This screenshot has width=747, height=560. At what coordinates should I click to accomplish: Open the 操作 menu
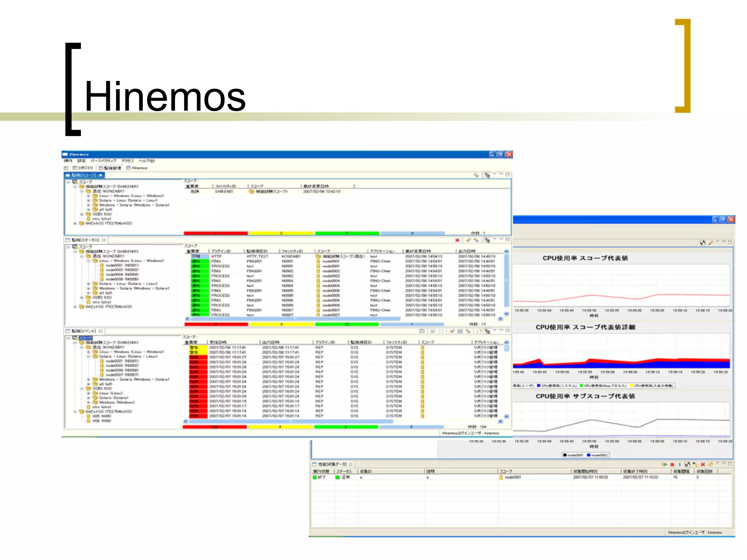point(68,161)
